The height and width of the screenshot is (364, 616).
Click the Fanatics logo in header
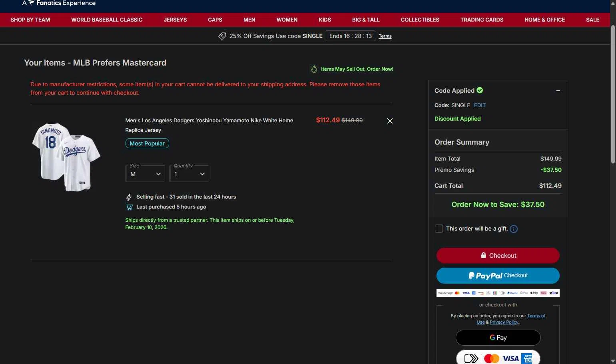pos(59,3)
